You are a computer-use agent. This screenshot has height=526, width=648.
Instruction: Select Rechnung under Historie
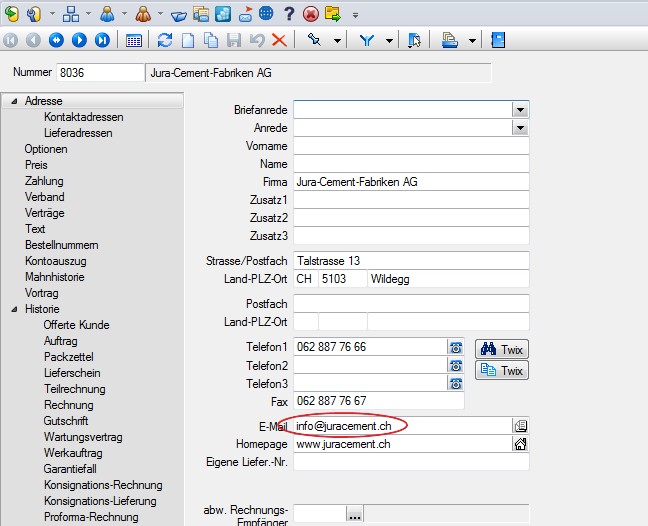[68, 405]
